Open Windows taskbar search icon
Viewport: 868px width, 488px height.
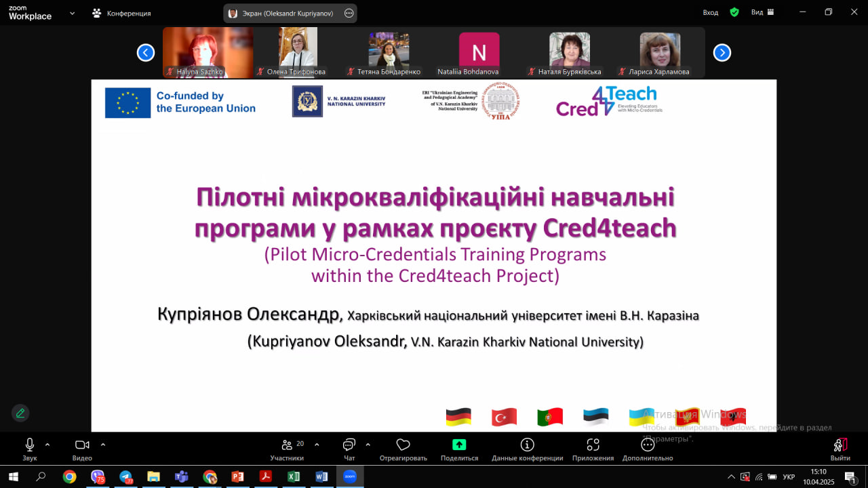click(41, 476)
